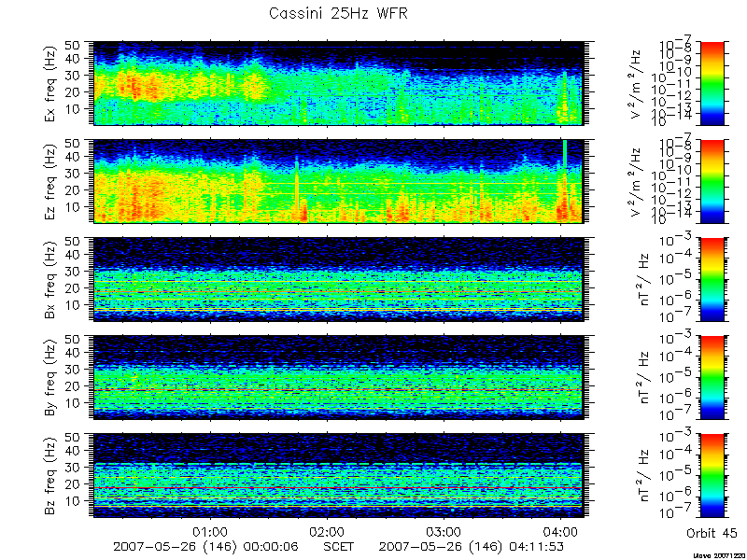The width and height of the screenshot is (747, 560).
Task: Click the Bz panel color bar
Action: tap(712, 476)
